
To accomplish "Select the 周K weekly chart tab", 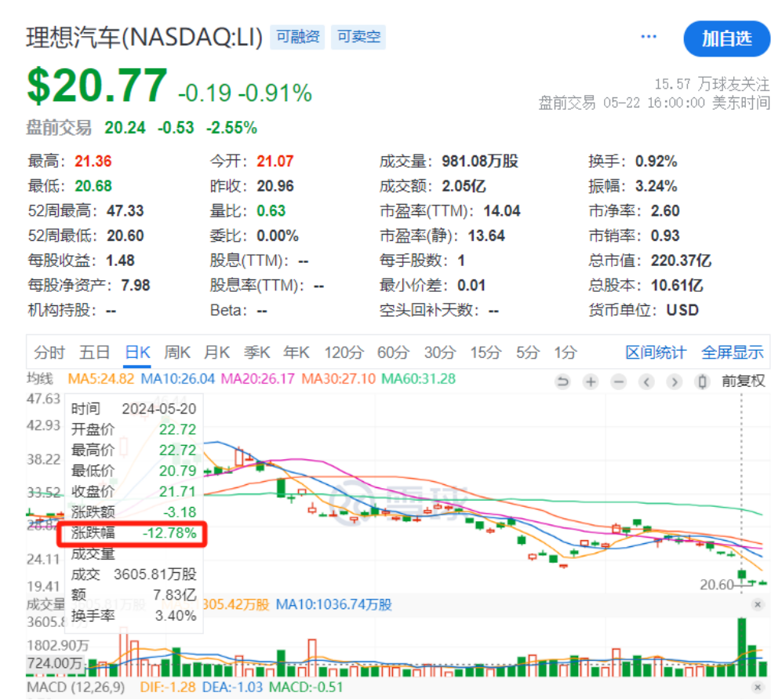I will point(178,352).
